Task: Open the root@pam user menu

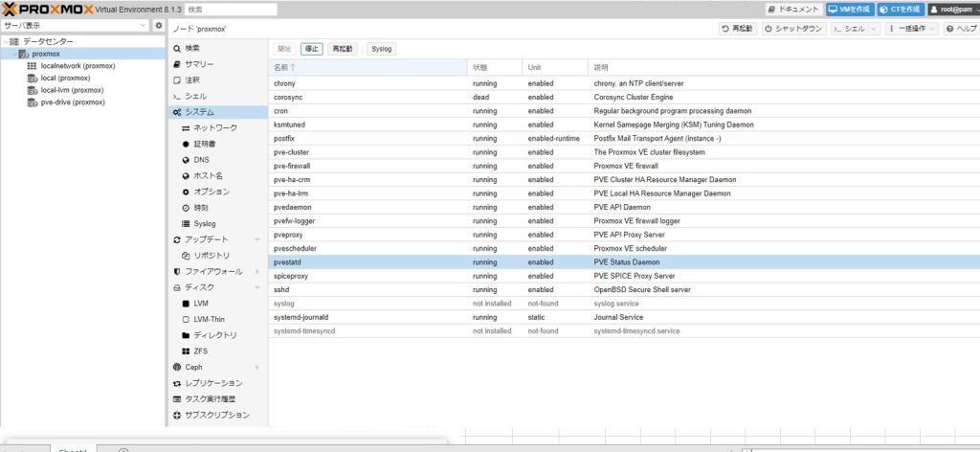Action: click(953, 10)
